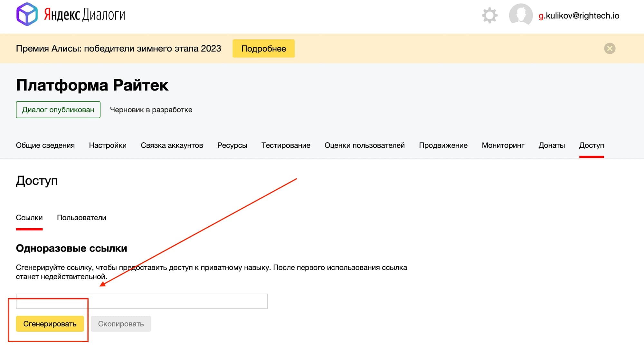Switch to Черновик в разработке version

[151, 110]
